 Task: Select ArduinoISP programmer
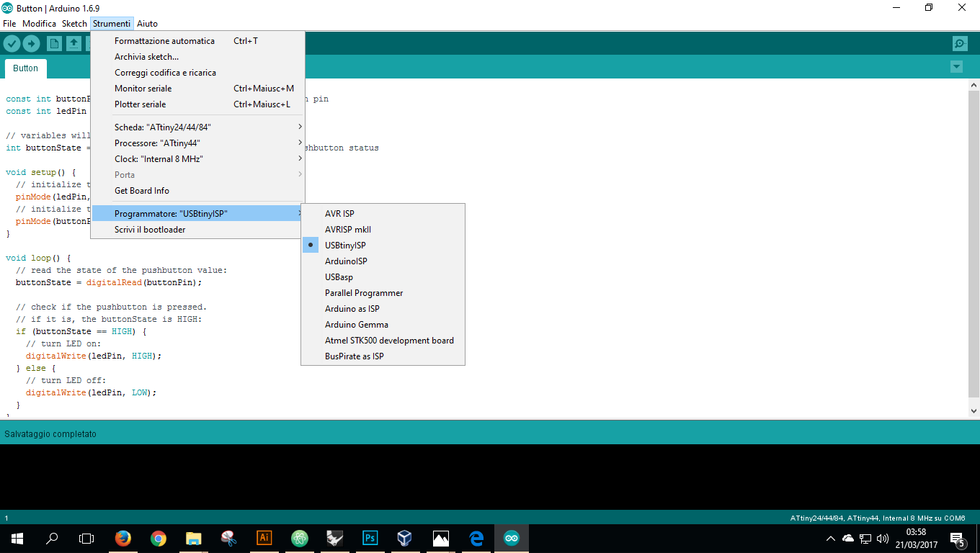click(x=383, y=261)
